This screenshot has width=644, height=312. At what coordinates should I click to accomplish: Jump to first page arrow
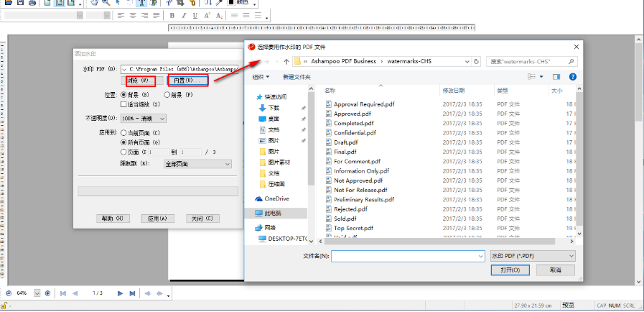[63, 293]
